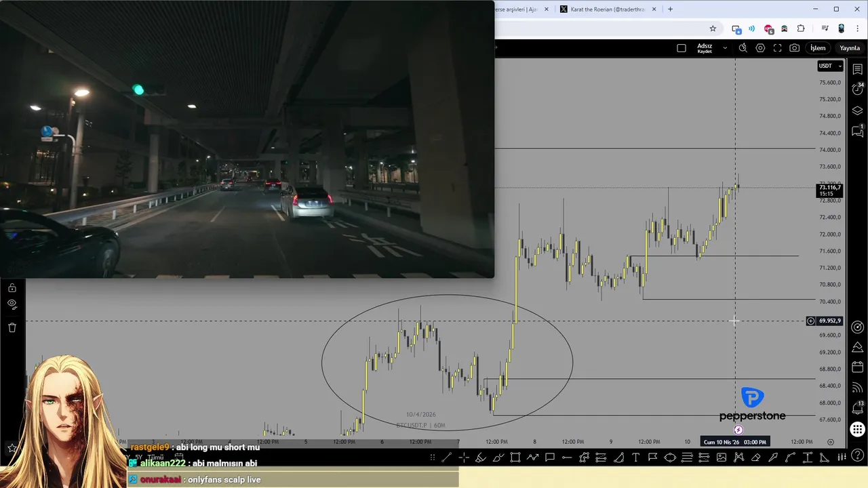Click the Adsız Kaydet save button
868x488 pixels.
(705, 48)
